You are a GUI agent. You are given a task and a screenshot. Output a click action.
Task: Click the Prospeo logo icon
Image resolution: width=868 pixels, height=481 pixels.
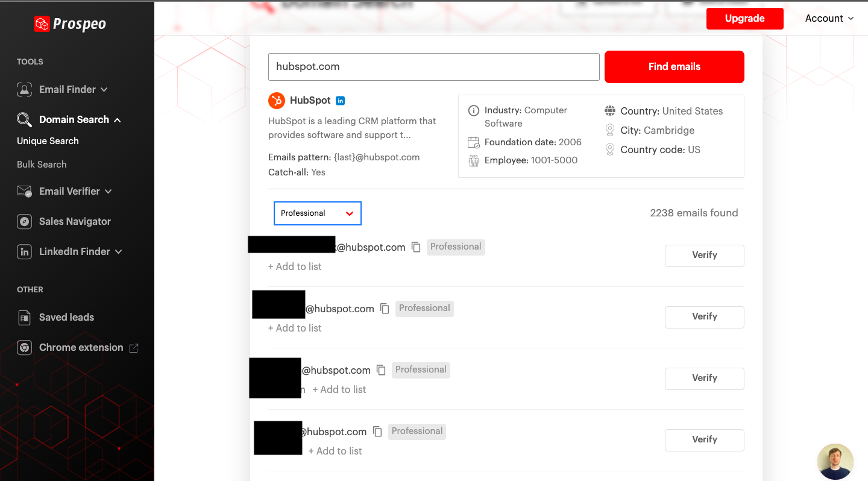(x=42, y=24)
